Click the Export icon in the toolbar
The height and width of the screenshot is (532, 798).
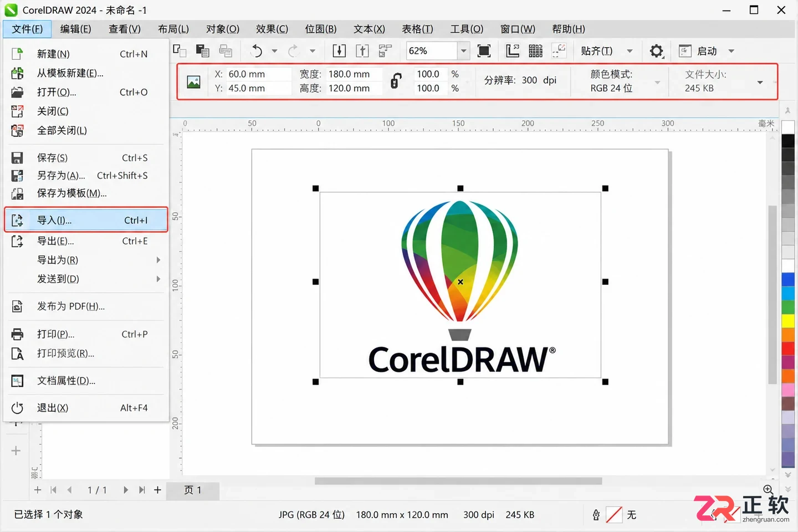[362, 51]
